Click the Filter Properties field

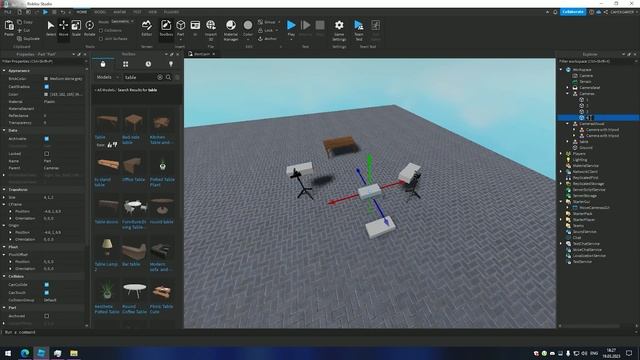(43, 62)
